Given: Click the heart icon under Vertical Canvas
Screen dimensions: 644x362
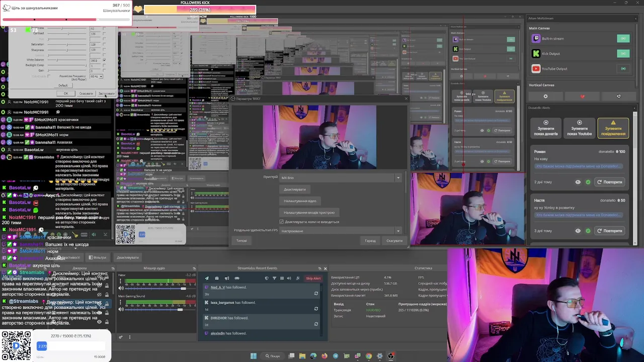Looking at the screenshot, I should pyautogui.click(x=583, y=97).
